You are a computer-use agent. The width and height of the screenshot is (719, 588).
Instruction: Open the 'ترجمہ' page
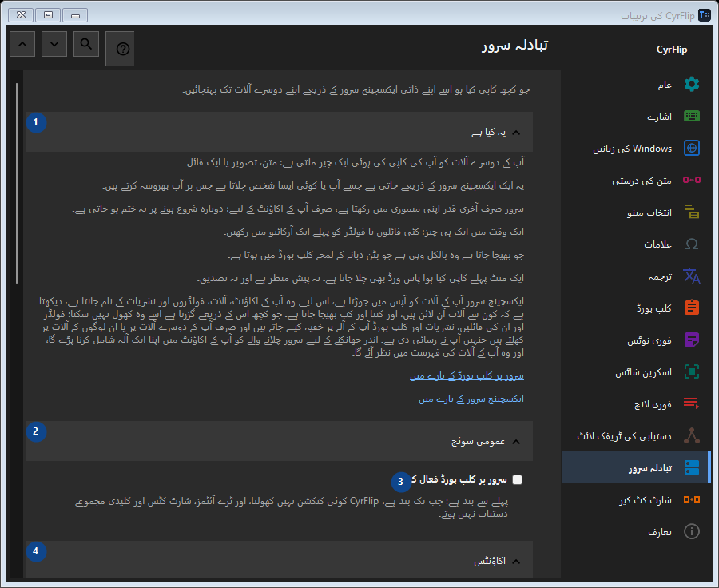click(636, 276)
